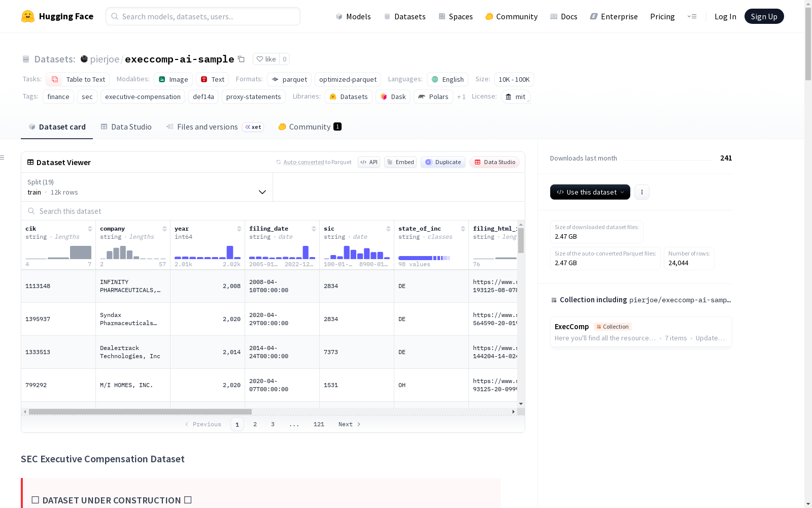
Task: Click the Embed button
Action: pos(400,162)
